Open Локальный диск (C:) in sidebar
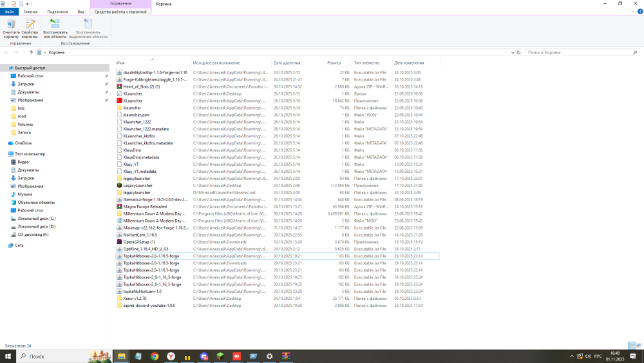Screen dimensions: 644x363 tap(36, 219)
